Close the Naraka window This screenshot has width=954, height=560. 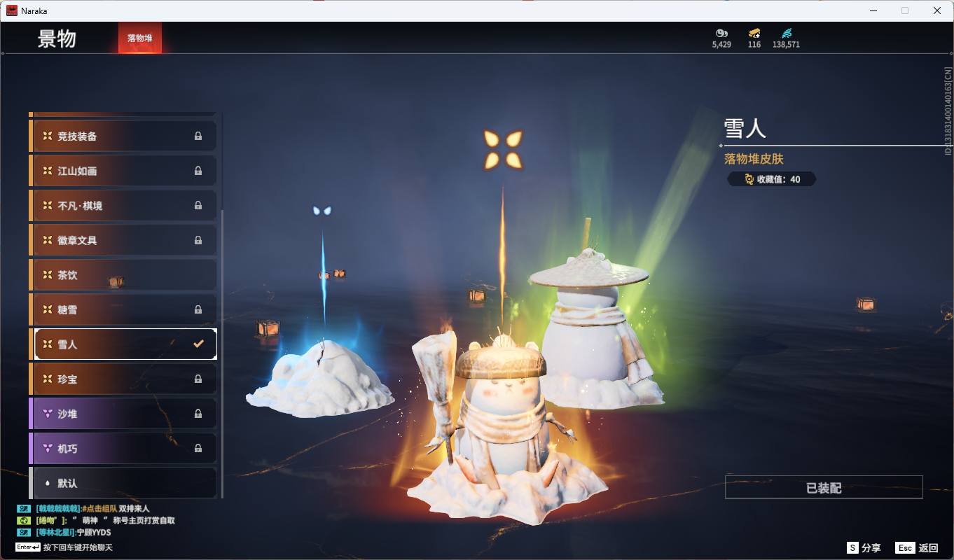pos(937,10)
